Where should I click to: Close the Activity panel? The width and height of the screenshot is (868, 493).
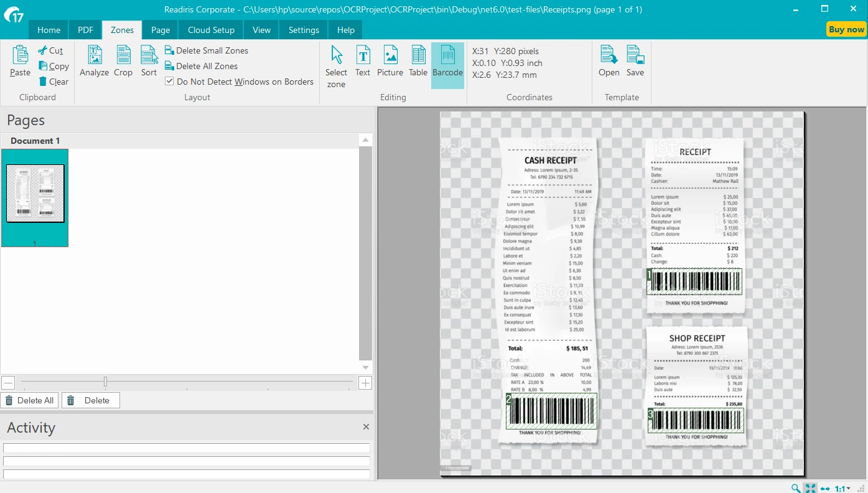click(x=366, y=427)
